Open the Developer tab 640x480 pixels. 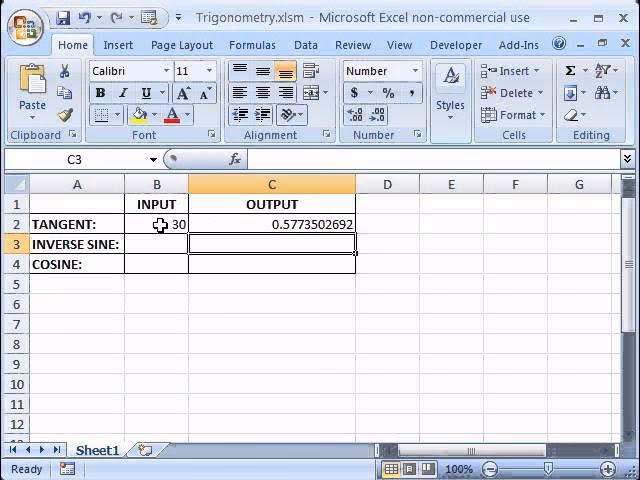point(456,45)
